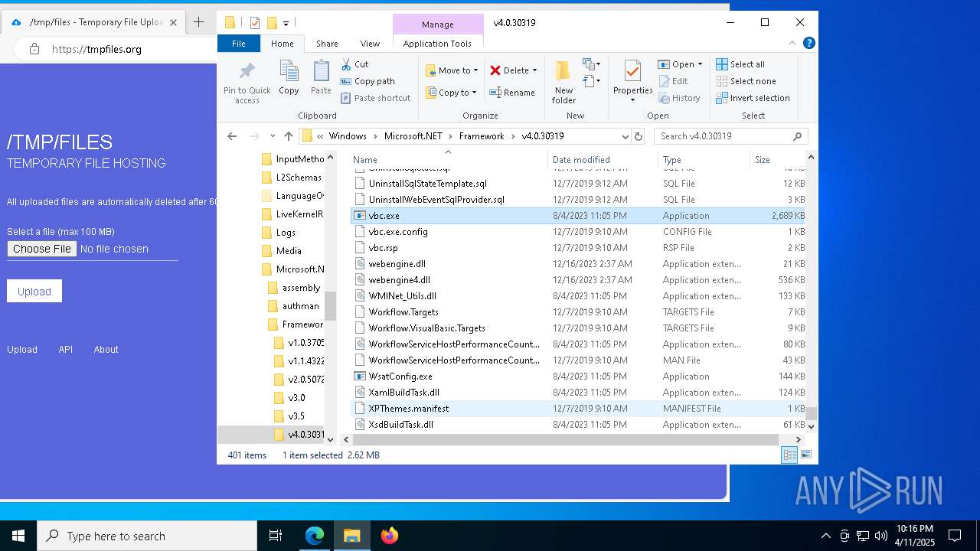Select the WsatConfig.exe file
The width and height of the screenshot is (980, 551).
coord(578,377)
